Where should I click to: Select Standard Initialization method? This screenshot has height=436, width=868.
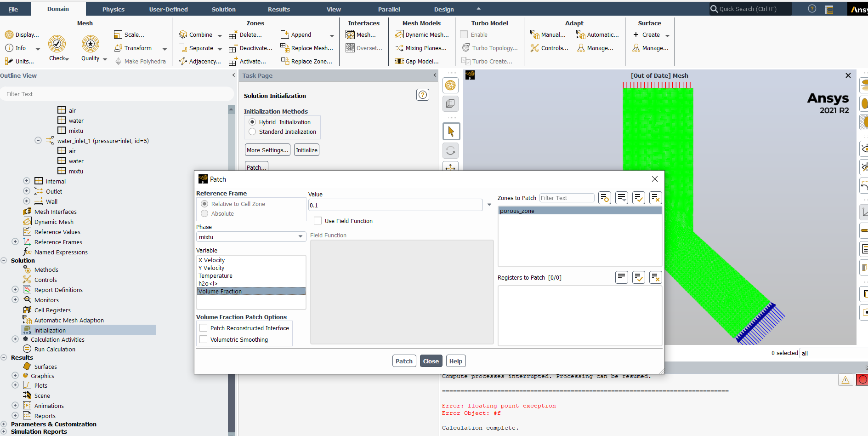point(252,132)
